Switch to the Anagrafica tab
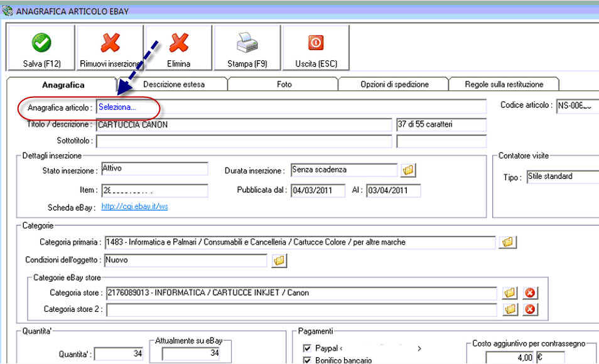 (x=63, y=85)
